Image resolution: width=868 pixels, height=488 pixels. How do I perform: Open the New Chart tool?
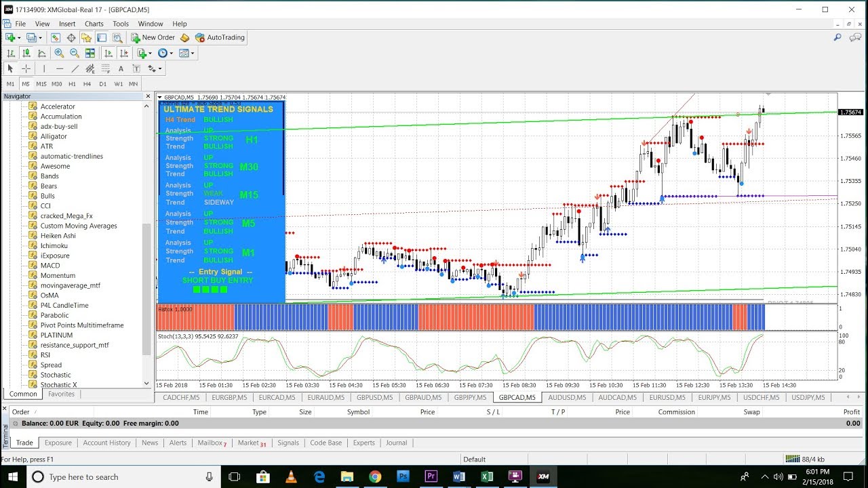click(x=10, y=38)
